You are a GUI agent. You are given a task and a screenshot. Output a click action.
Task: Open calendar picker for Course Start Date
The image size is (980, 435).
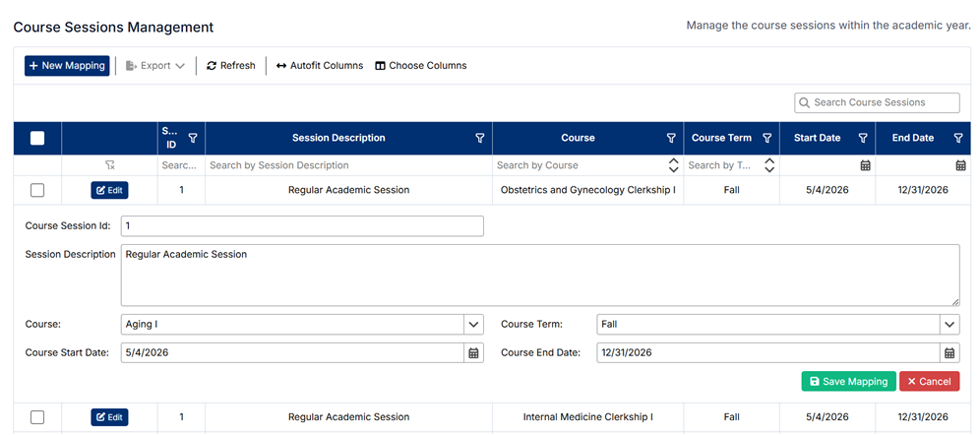473,352
